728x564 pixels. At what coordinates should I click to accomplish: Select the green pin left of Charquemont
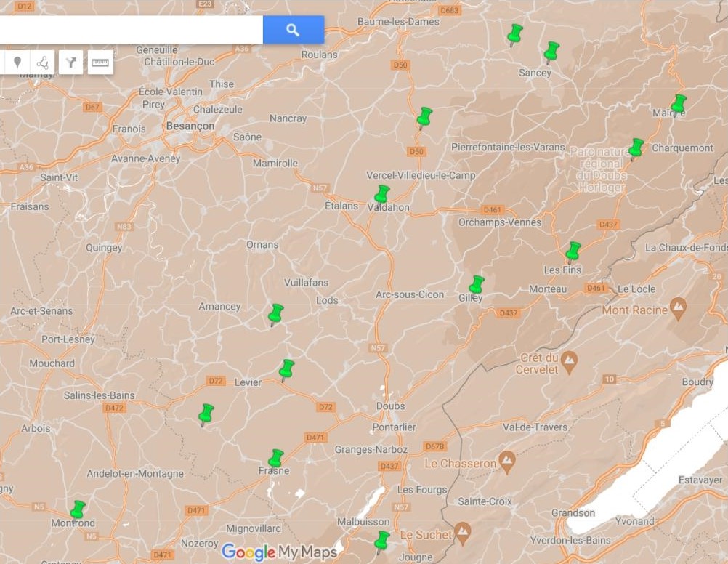click(636, 148)
